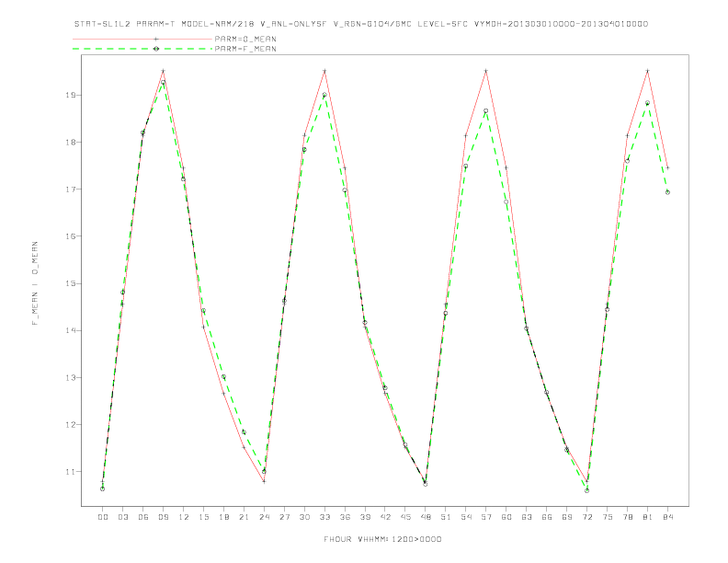The height and width of the screenshot is (563, 728).
Task: Click the 69 forecast hour tick label
Action: (x=567, y=517)
